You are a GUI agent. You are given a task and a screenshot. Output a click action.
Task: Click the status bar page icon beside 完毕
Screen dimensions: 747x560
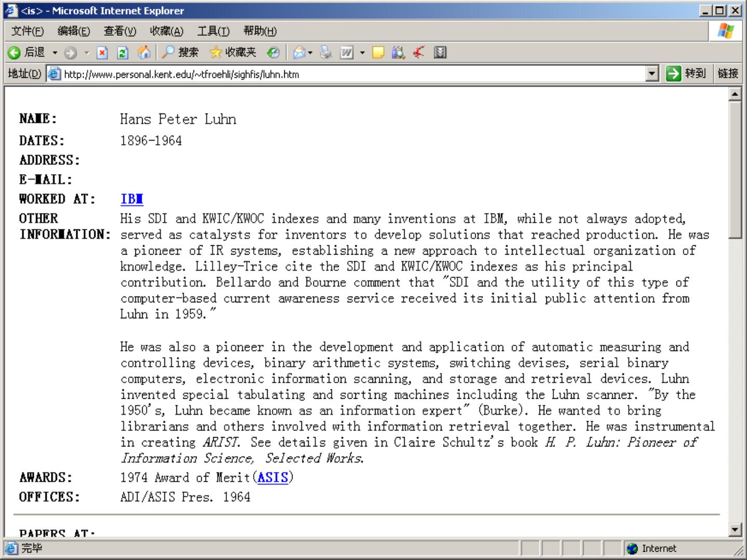(11, 548)
